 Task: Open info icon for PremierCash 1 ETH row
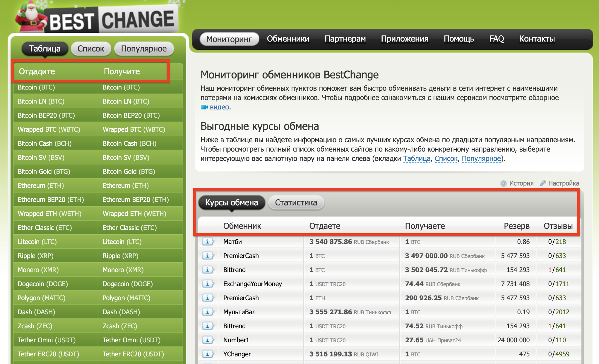(208, 298)
